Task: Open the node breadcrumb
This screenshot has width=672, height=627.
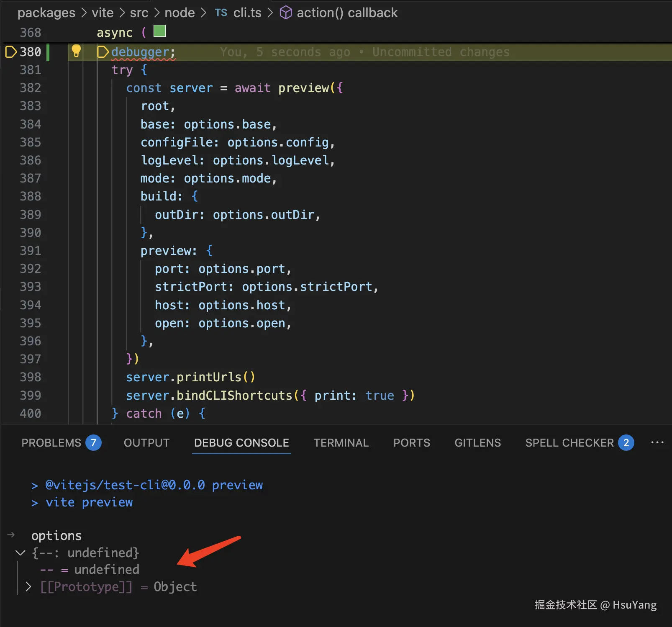Action: pyautogui.click(x=180, y=13)
